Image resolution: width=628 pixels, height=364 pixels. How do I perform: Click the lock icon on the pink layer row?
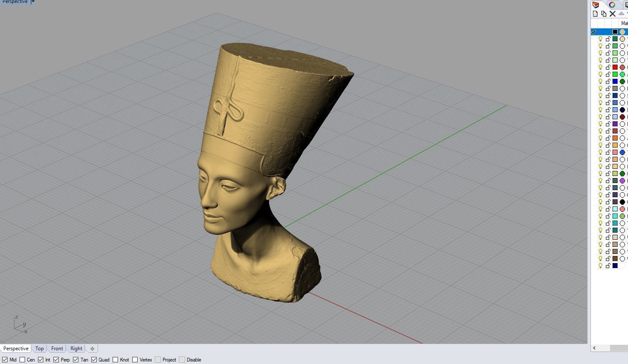(608, 152)
